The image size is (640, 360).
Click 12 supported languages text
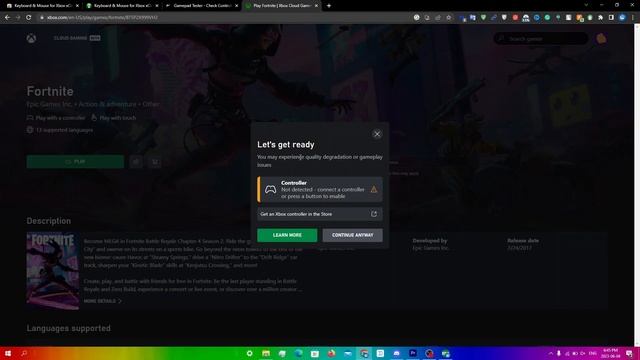tap(64, 130)
